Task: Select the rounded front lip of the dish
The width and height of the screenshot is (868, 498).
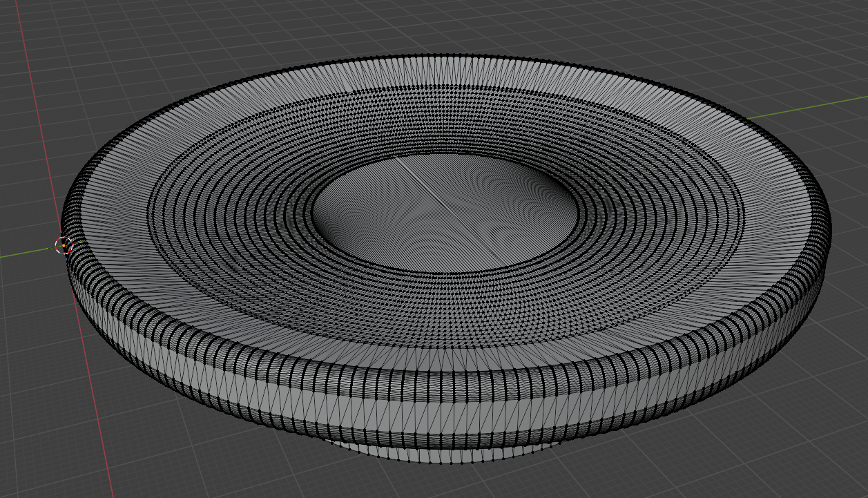Action: (442, 359)
